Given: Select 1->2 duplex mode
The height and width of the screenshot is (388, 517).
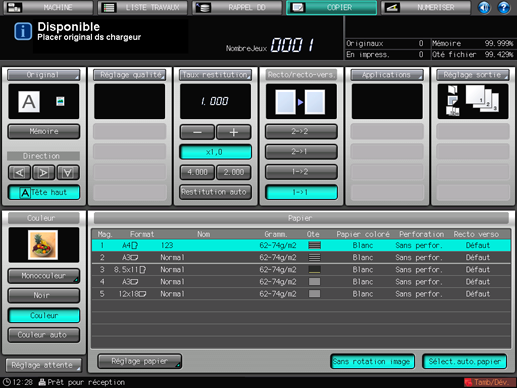Looking at the screenshot, I should pyautogui.click(x=301, y=172).
